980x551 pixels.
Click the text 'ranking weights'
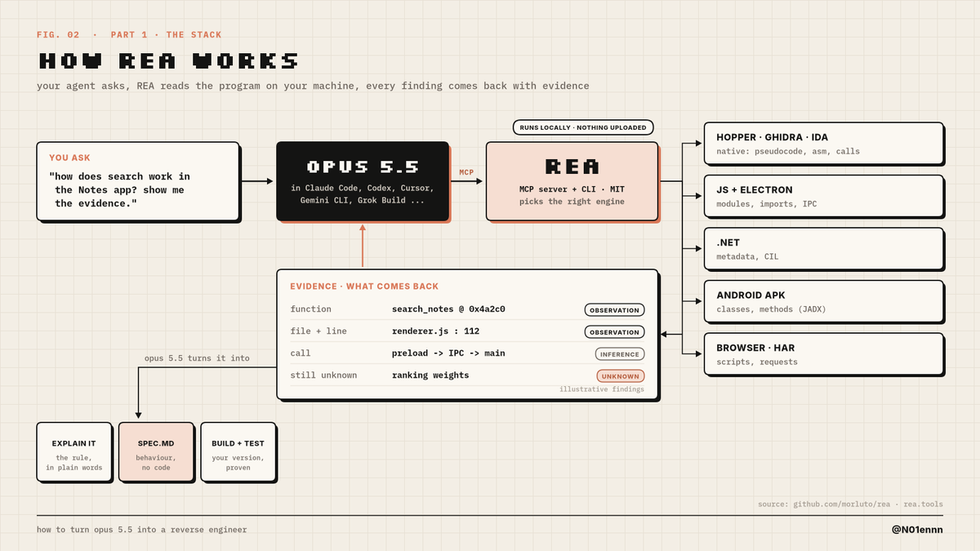[x=430, y=375]
